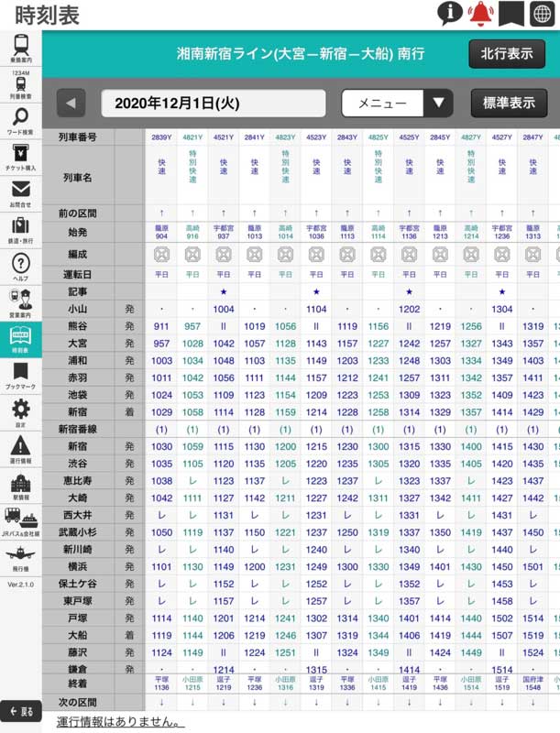The image size is (560, 733).
Task: Open お問合せ envelope contact icon
Action: point(21,193)
